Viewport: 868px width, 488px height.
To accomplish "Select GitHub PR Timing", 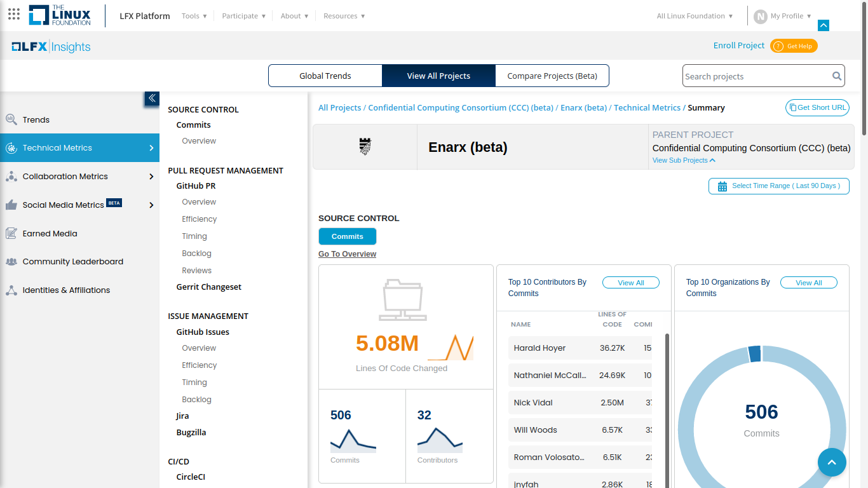I will click(x=194, y=236).
